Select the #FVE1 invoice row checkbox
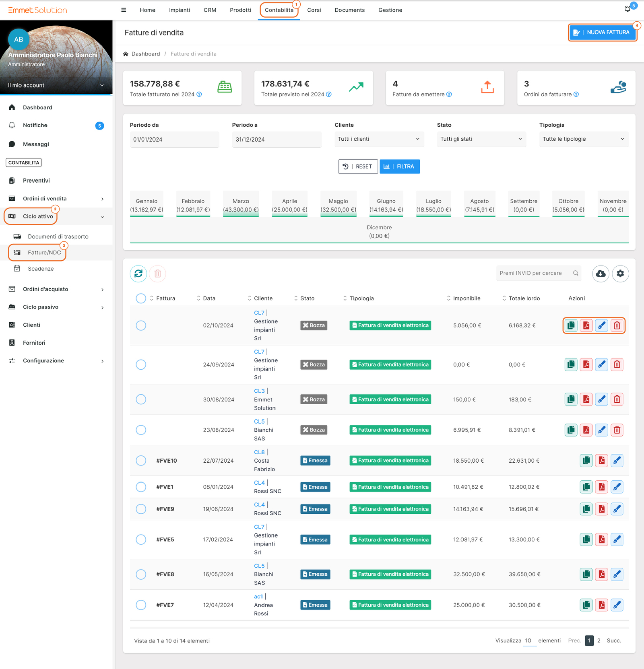644x669 pixels. [141, 487]
